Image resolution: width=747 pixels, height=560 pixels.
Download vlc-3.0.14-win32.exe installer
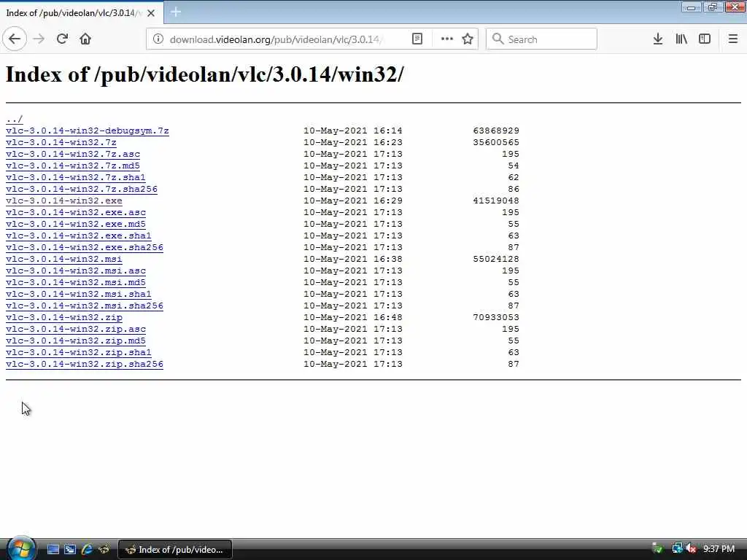pos(64,201)
